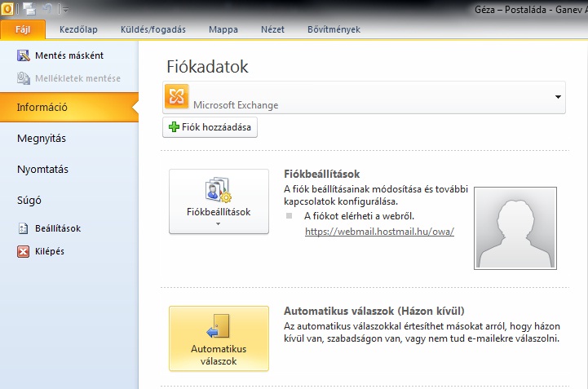Image resolution: width=588 pixels, height=389 pixels.
Task: Click the Beállítások options icon
Action: pos(24,228)
